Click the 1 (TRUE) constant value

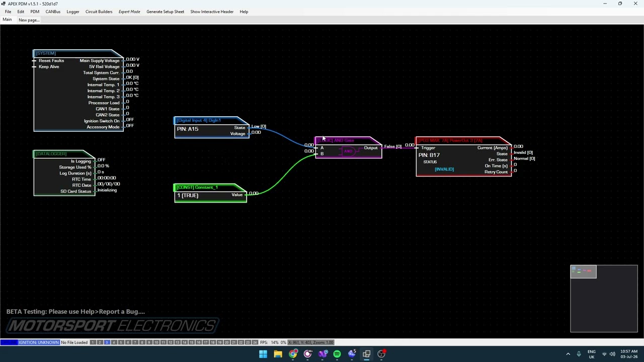pos(188,196)
